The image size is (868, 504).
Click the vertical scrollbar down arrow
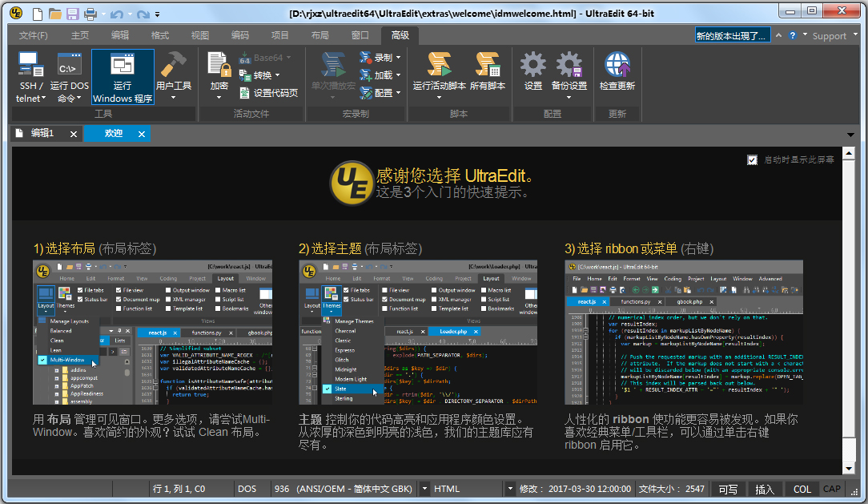(x=849, y=469)
